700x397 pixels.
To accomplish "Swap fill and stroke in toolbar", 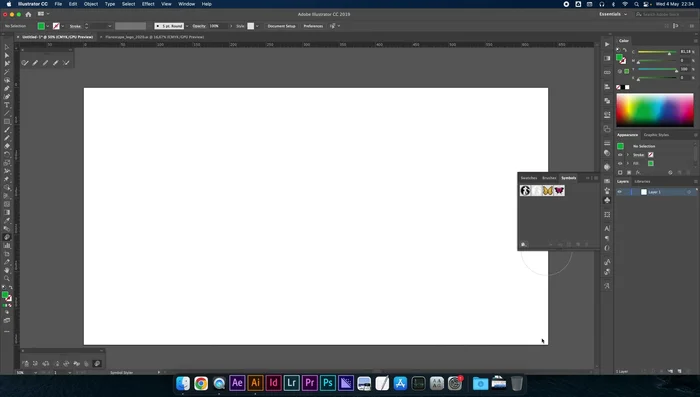I will 11,288.
